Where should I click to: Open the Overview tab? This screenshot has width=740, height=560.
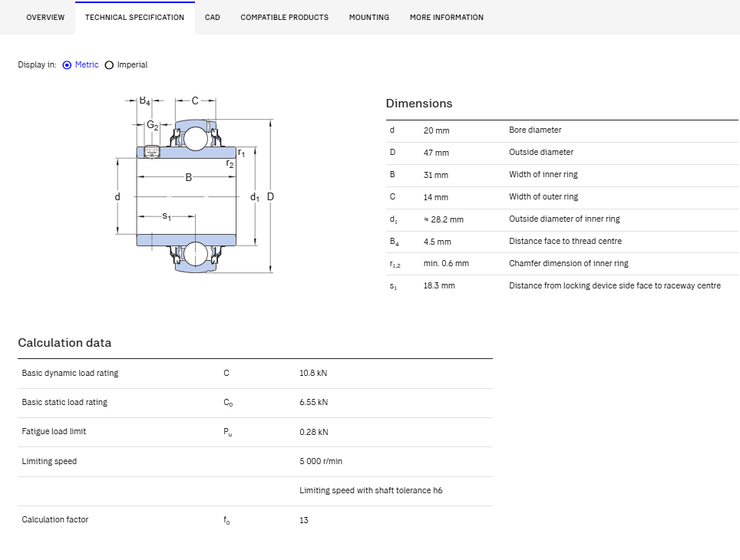point(45,18)
